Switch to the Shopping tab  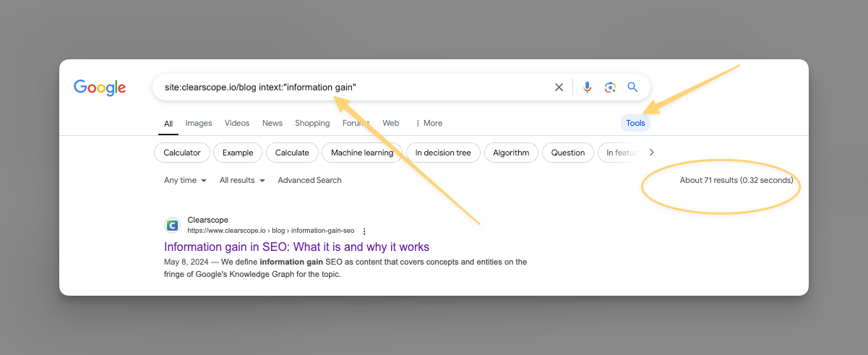coord(312,123)
